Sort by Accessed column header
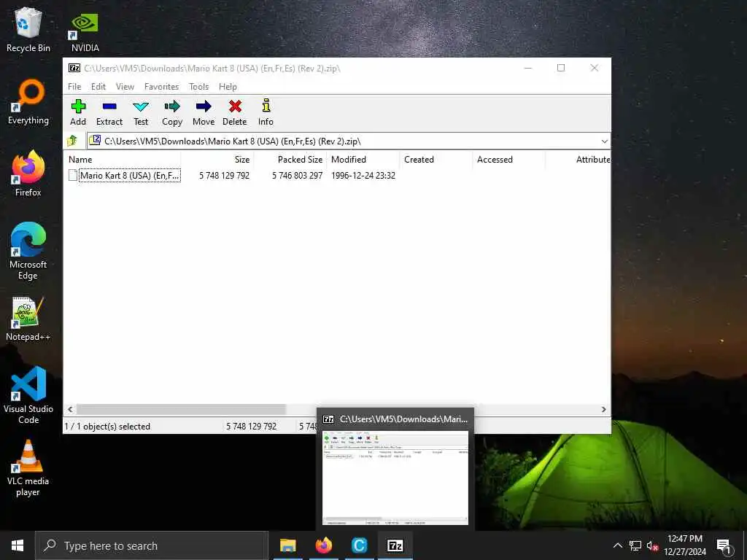 tap(508, 160)
